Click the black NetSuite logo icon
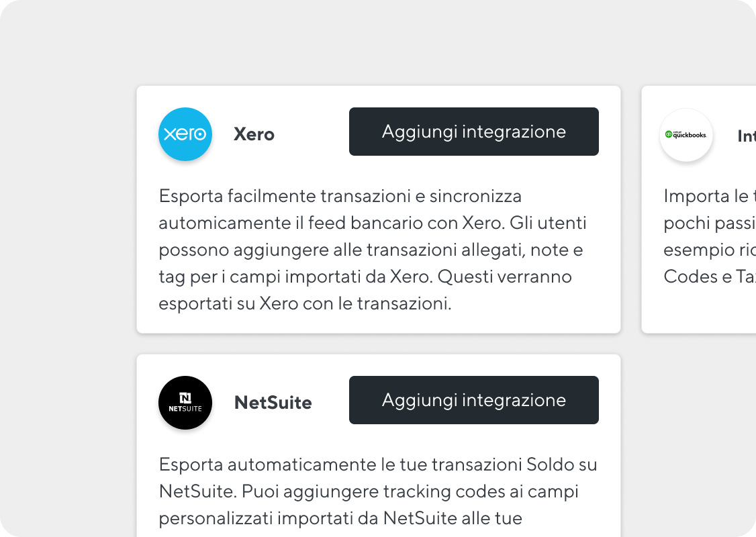The height and width of the screenshot is (537, 756). click(185, 403)
